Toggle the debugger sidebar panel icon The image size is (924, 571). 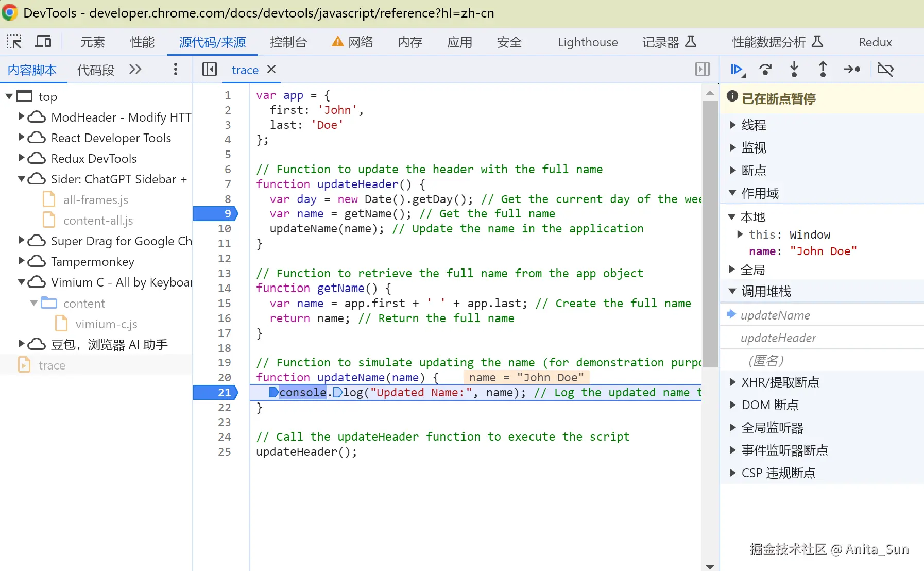click(703, 70)
